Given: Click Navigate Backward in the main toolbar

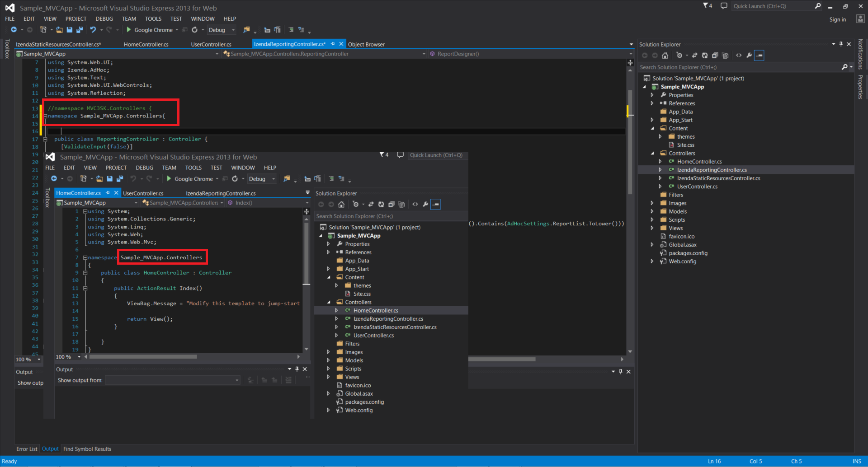Looking at the screenshot, I should [x=14, y=30].
